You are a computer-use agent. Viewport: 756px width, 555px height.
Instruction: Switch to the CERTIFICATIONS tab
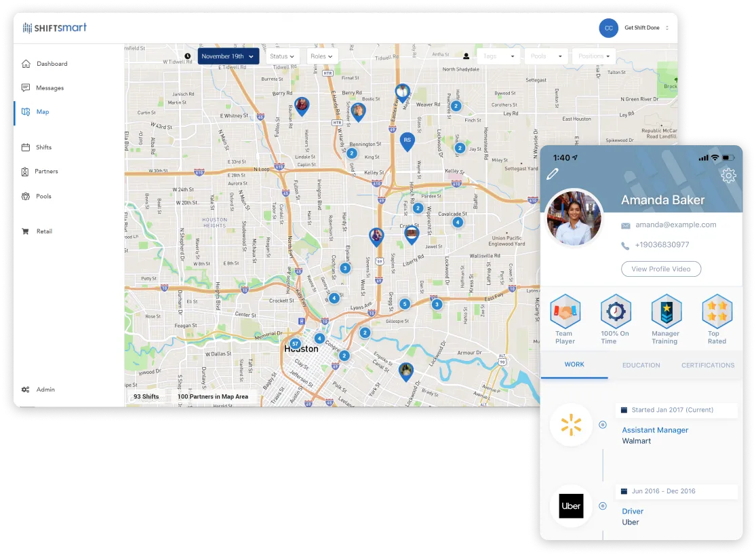point(708,365)
